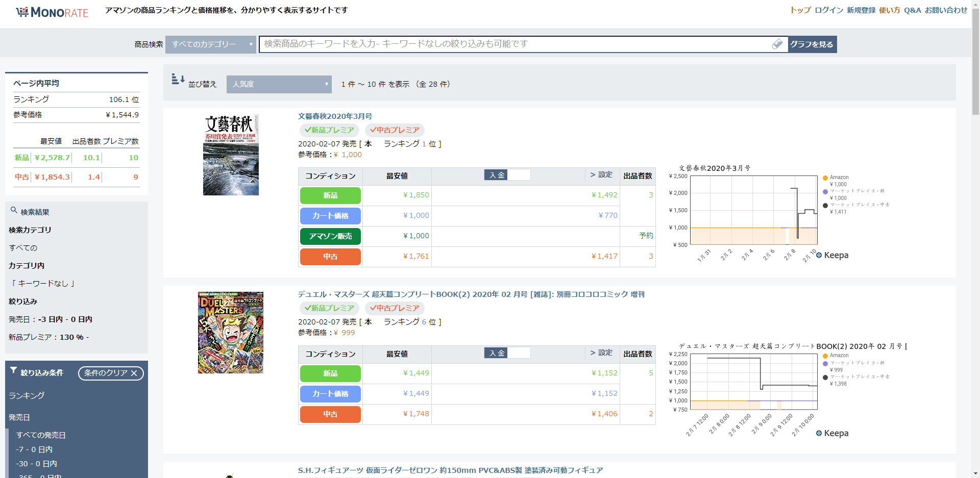980x478 pixels.
Task: Click 参考価格 average value ¥1,544.9
Action: pos(122,115)
